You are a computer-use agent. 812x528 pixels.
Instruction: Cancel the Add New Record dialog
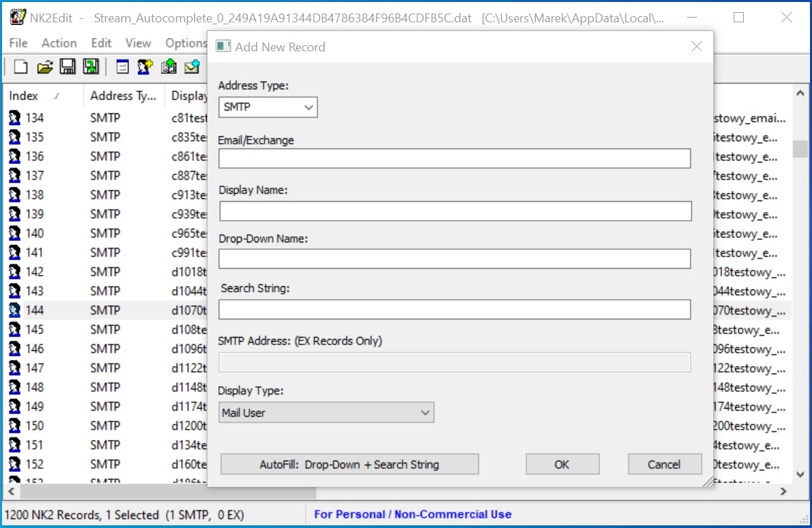pos(664,465)
